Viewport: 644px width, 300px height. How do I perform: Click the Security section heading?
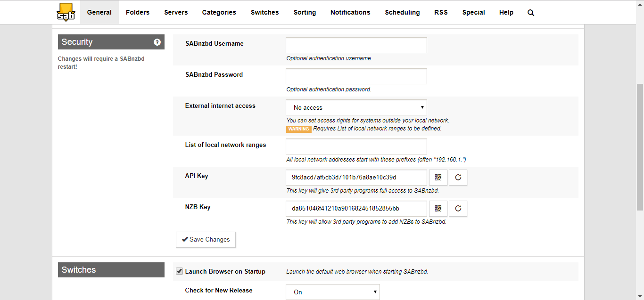[111, 42]
